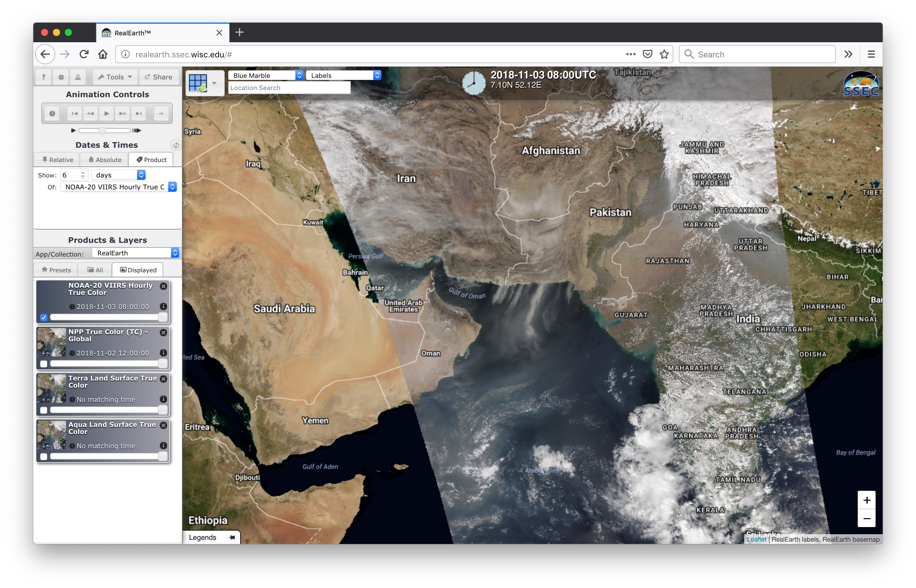916x588 pixels.
Task: Open the App/Collection RealEarth dropdown
Action: 136,253
